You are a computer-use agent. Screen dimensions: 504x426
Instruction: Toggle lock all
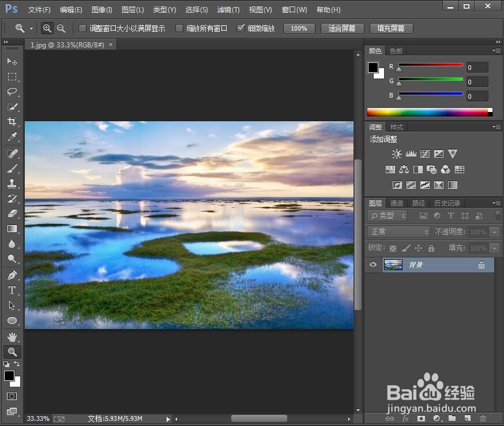coord(431,248)
